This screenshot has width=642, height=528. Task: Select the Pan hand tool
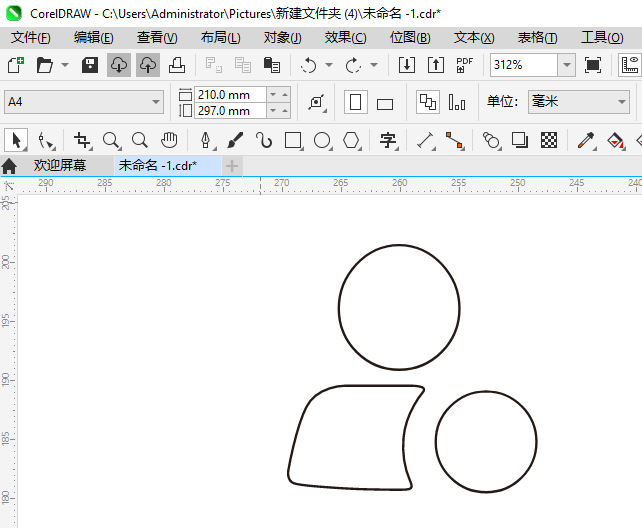coord(169,140)
